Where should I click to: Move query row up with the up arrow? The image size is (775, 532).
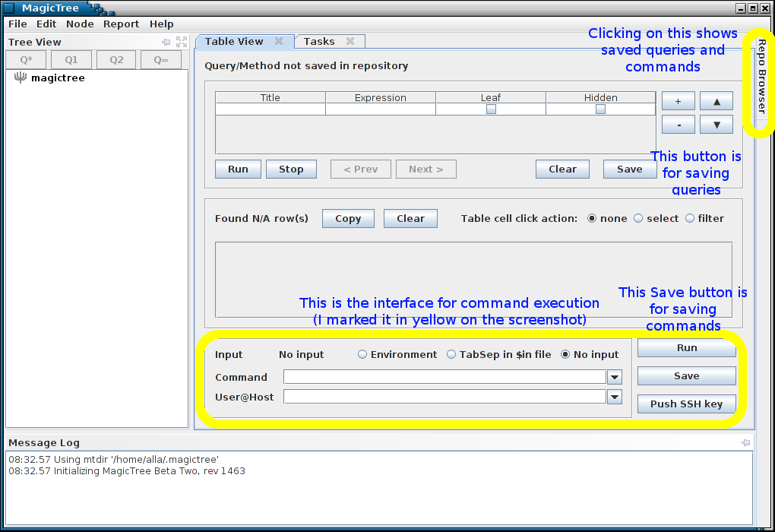(716, 101)
